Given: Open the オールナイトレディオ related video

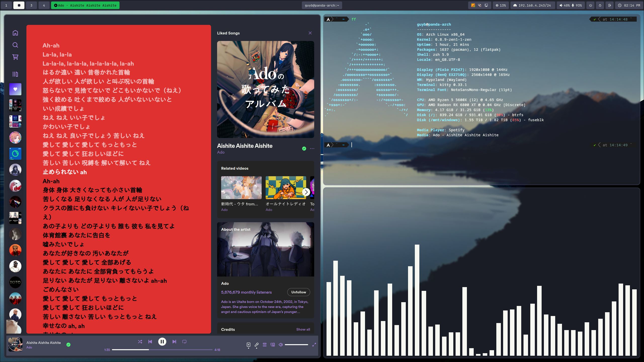Looking at the screenshot, I should pyautogui.click(x=286, y=188).
